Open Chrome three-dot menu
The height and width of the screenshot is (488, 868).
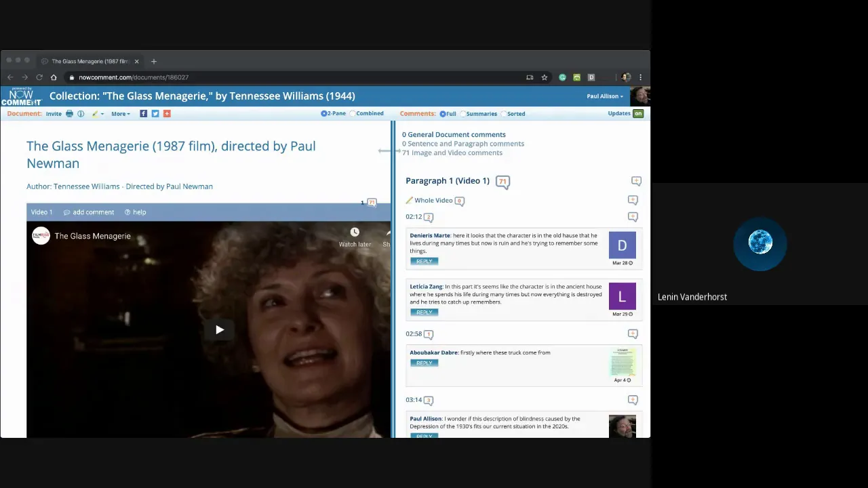640,78
